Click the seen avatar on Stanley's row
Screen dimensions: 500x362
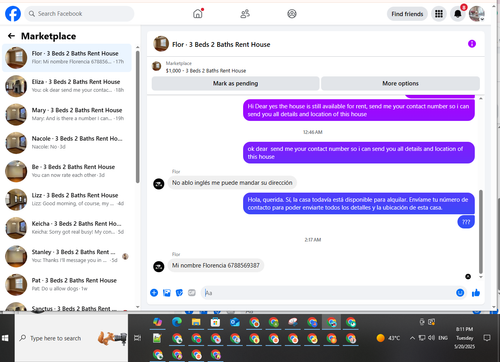pos(125,256)
